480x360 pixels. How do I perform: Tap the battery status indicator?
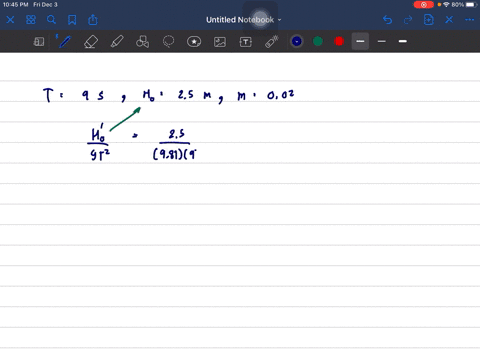pyautogui.click(x=471, y=5)
